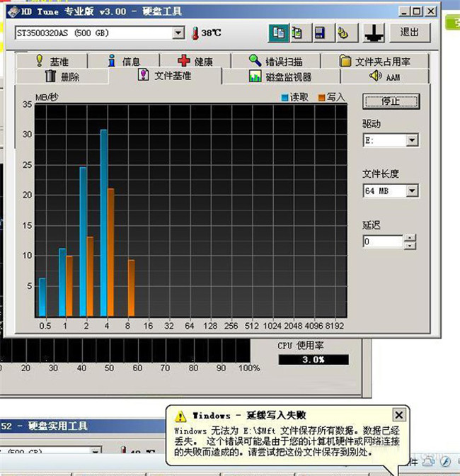Screen dimensions: 460x476
Task: Click the copy screenshot to clipboard icon
Action: (x=298, y=33)
